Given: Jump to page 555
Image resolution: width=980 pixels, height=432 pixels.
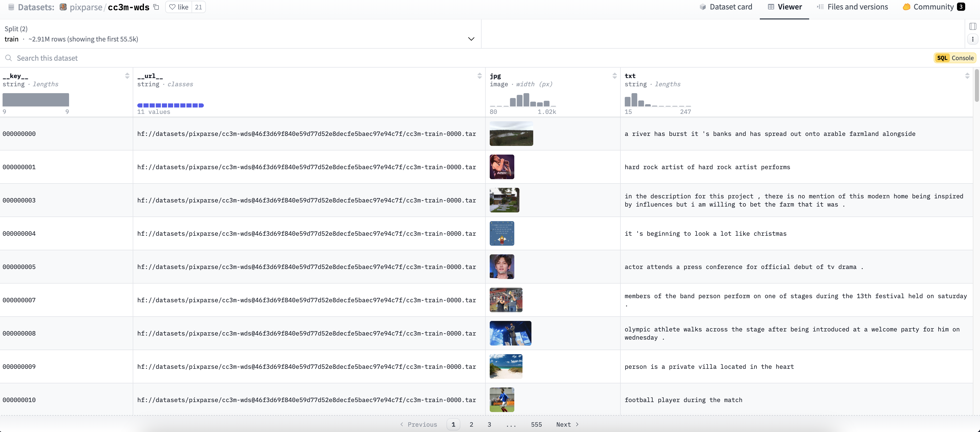Looking at the screenshot, I should [536, 424].
